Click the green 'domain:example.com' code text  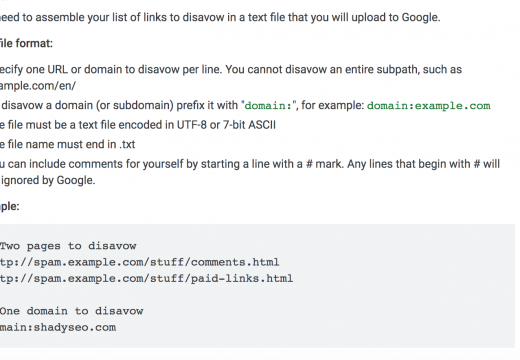(x=429, y=106)
